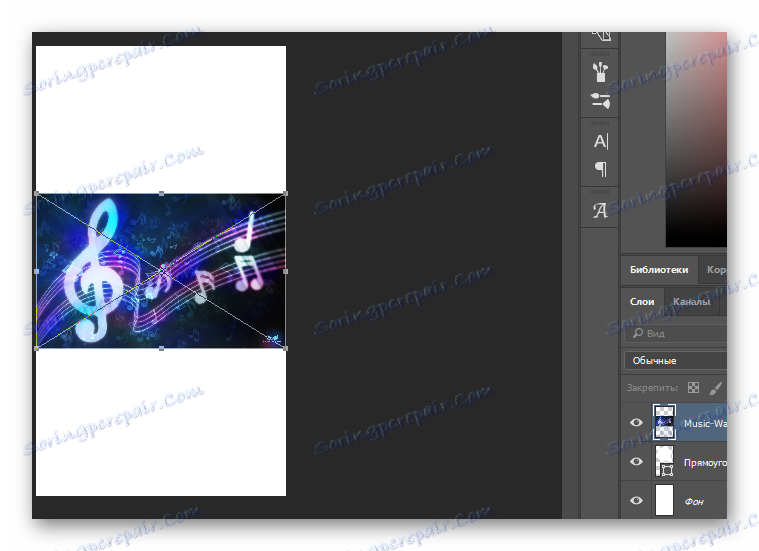
Task: Select the Music-Wa layer thumbnail
Action: pyautogui.click(x=664, y=422)
